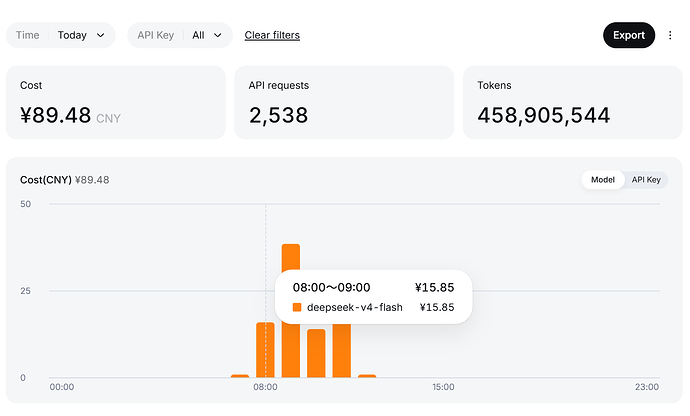690x416 pixels.
Task: Click the Cost(CNY) chart title
Action: coord(46,180)
